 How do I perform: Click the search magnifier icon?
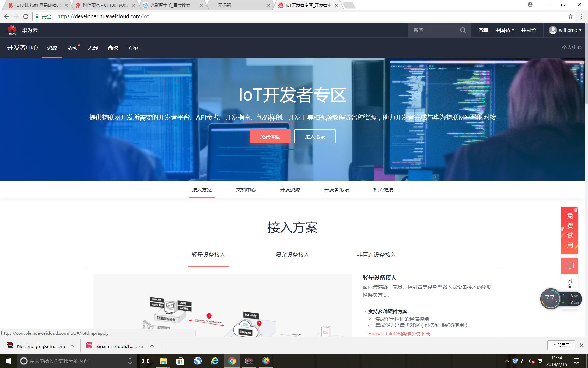coord(463,30)
